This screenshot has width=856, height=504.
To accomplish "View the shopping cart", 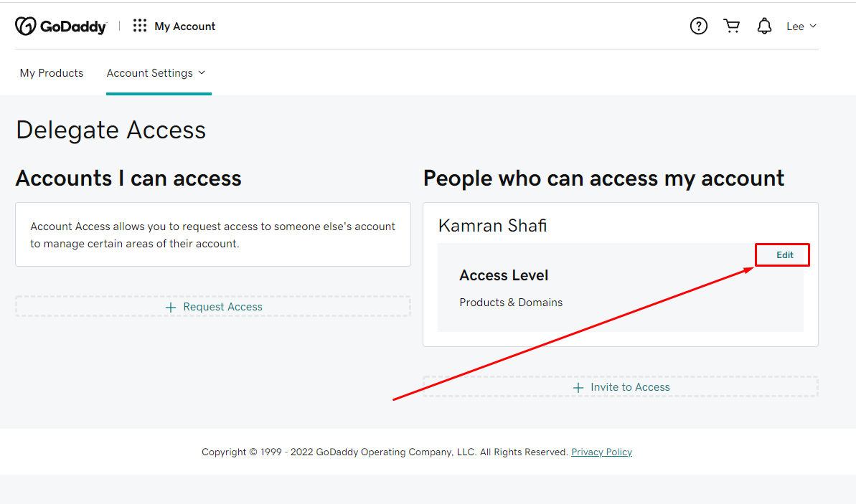I will pyautogui.click(x=732, y=26).
